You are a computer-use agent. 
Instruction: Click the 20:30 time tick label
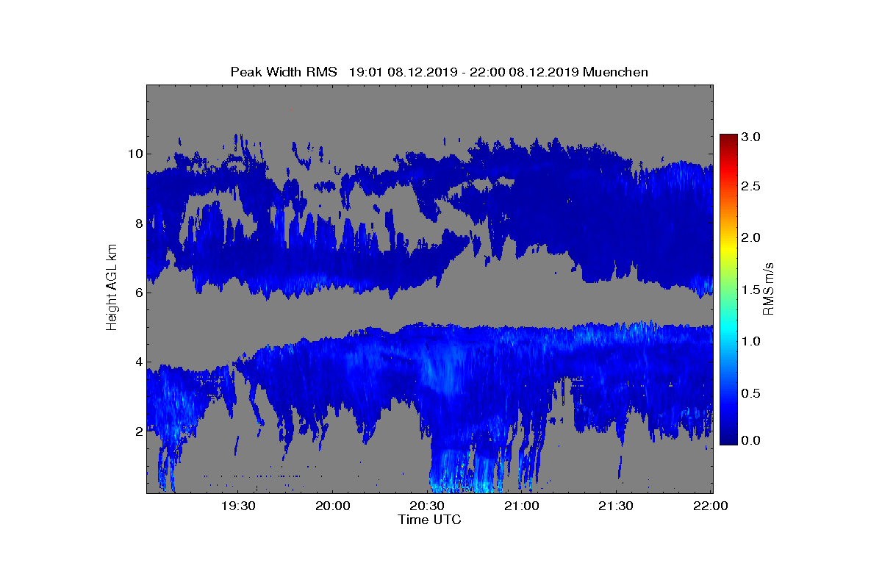tap(428, 506)
